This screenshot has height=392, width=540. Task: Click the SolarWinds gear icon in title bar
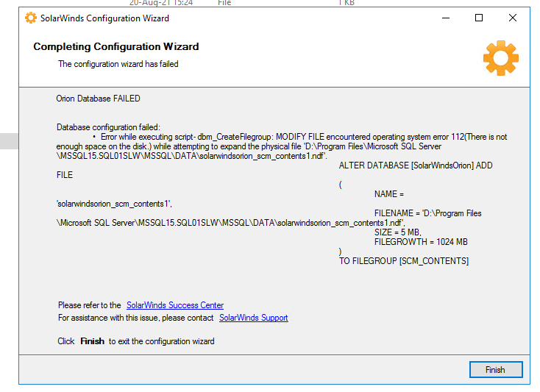[x=31, y=18]
